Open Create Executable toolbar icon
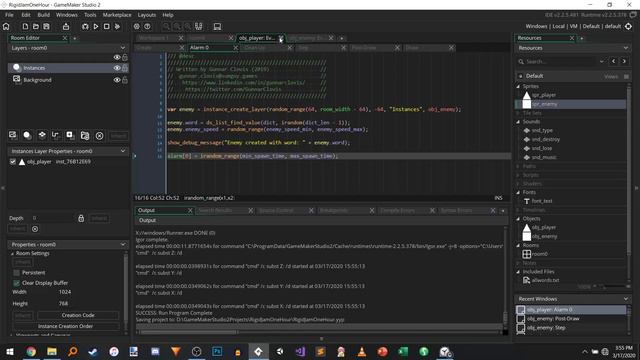Viewport: 640px width, 360px height. click(x=66, y=27)
